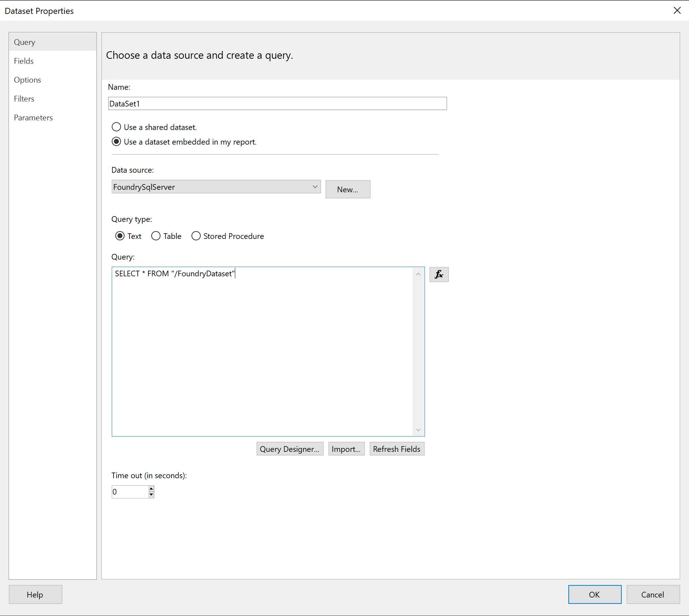Image resolution: width=689 pixels, height=616 pixels.
Task: Select the Fields tab in sidebar
Action: click(x=24, y=60)
